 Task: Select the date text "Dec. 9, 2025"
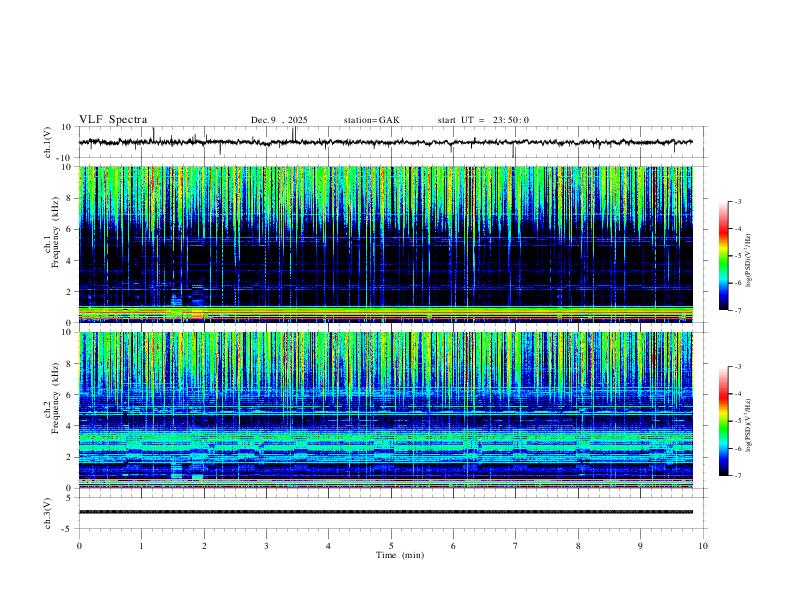[279, 120]
